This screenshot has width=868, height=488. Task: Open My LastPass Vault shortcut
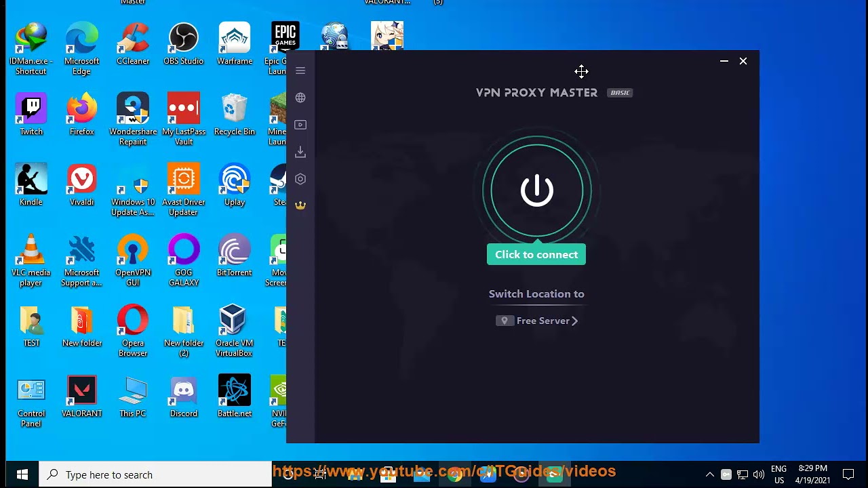click(x=184, y=119)
